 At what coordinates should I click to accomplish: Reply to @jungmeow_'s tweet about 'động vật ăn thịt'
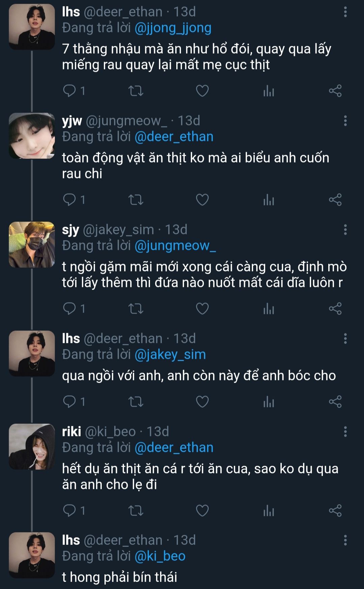coord(70,200)
